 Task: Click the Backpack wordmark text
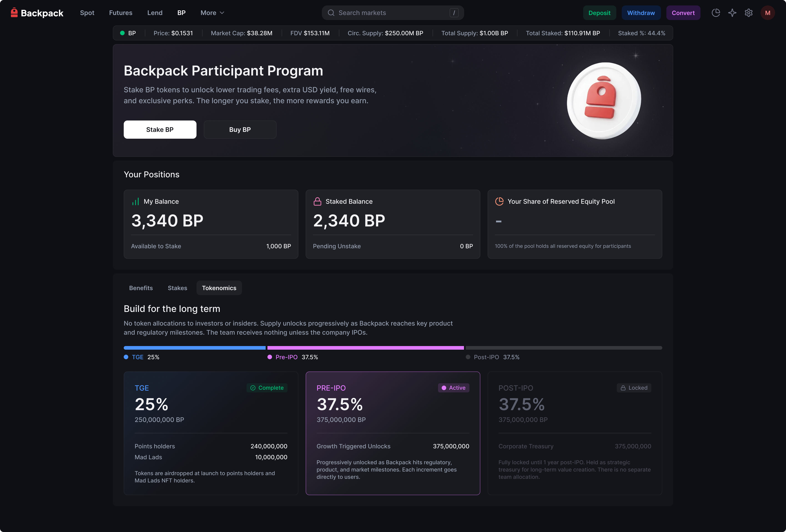(42, 13)
